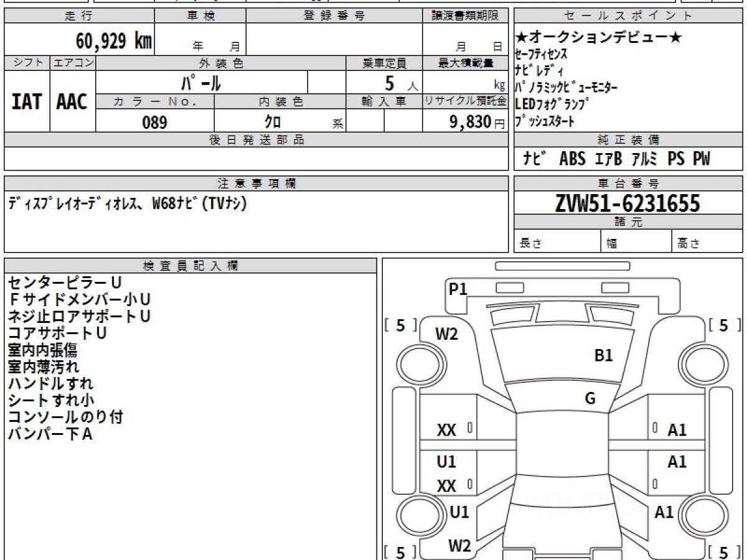This screenshot has width=747, height=560.
Task: Click the W2 mark on rear fender
Action: click(x=459, y=546)
